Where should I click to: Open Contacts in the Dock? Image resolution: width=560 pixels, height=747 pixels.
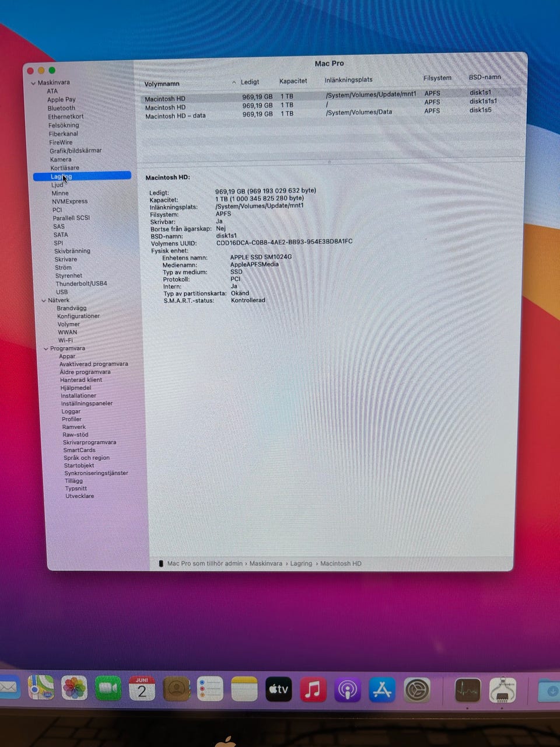(x=176, y=690)
